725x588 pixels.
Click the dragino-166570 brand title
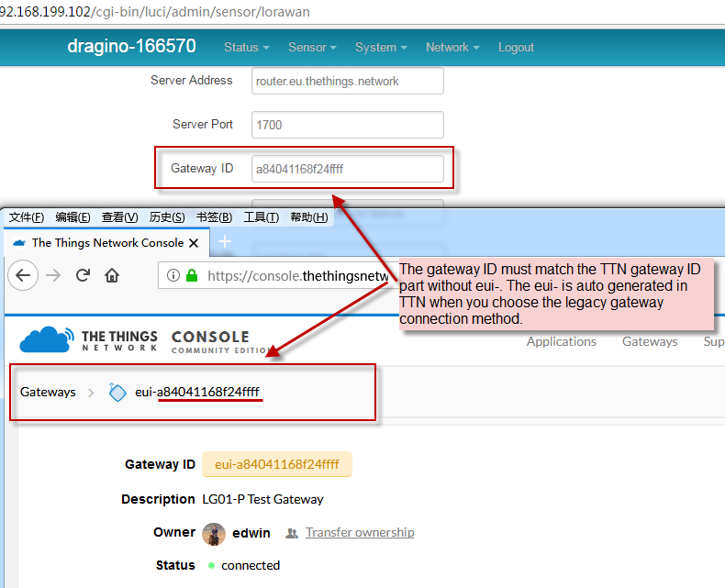tap(132, 46)
